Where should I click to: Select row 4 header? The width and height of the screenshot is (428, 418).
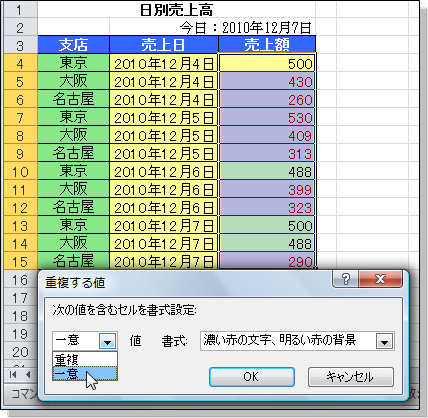[x=20, y=63]
